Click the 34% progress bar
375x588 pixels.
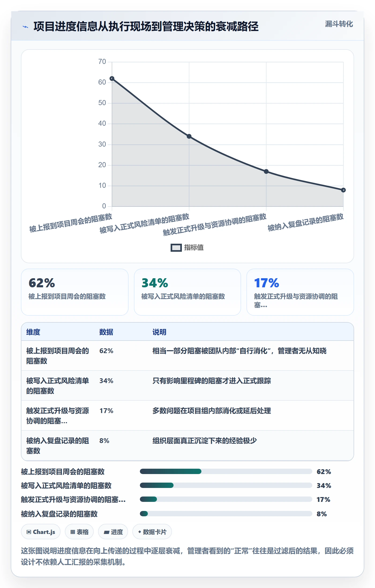point(226,485)
